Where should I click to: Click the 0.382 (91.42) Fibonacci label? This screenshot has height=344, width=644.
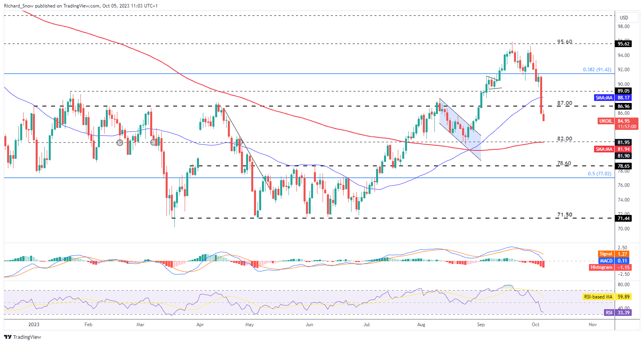597,70
